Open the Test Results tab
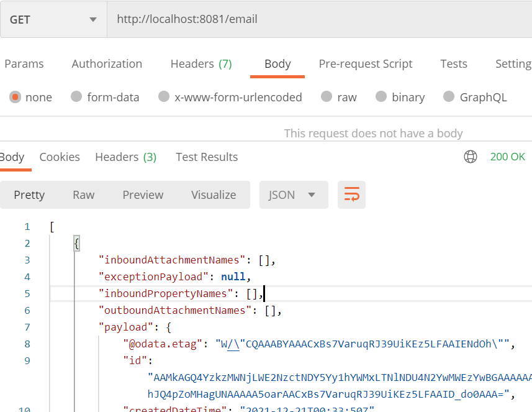Image resolution: width=532 pixels, height=412 pixels. pyautogui.click(x=207, y=157)
